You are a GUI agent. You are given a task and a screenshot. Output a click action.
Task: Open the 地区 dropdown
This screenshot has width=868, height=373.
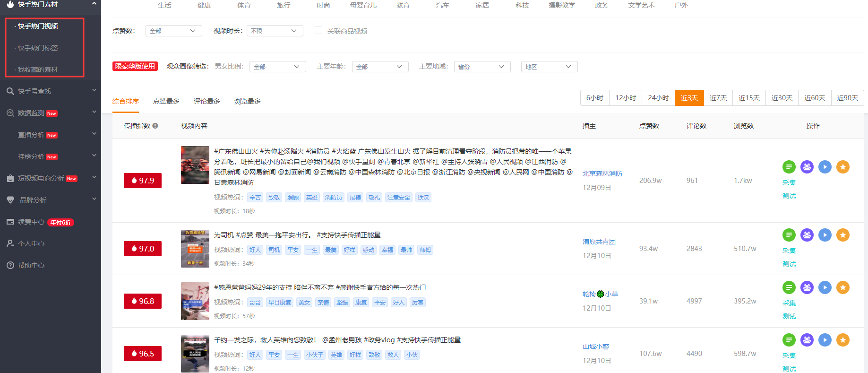tap(549, 67)
